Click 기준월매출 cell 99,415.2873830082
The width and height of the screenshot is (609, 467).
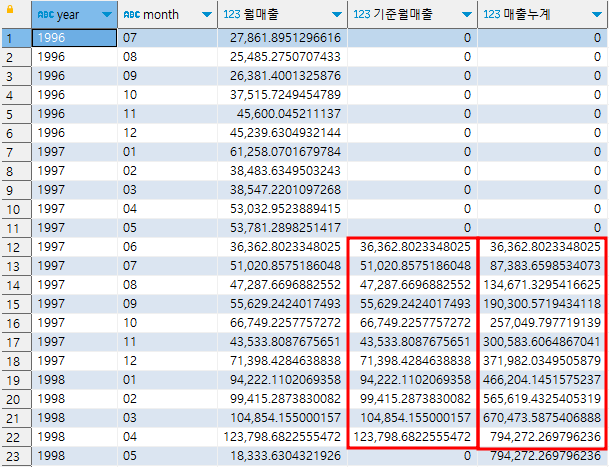pos(412,399)
